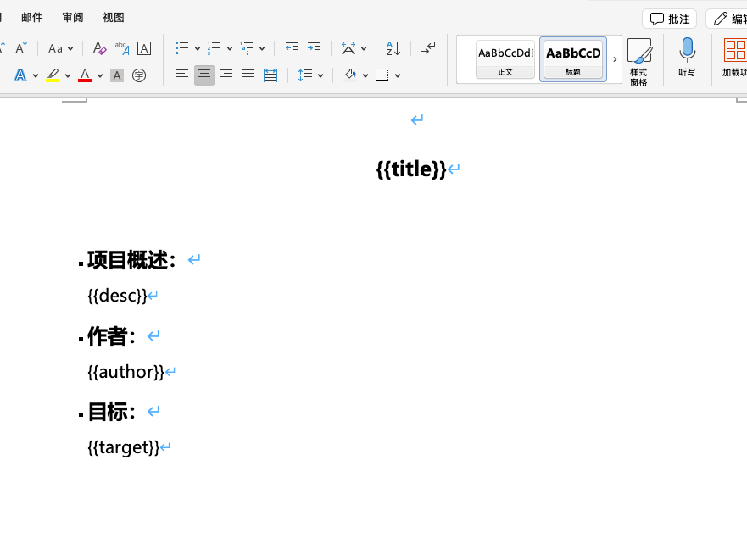Apply character border A icon
Screen dimensions: 747x560
144,48
